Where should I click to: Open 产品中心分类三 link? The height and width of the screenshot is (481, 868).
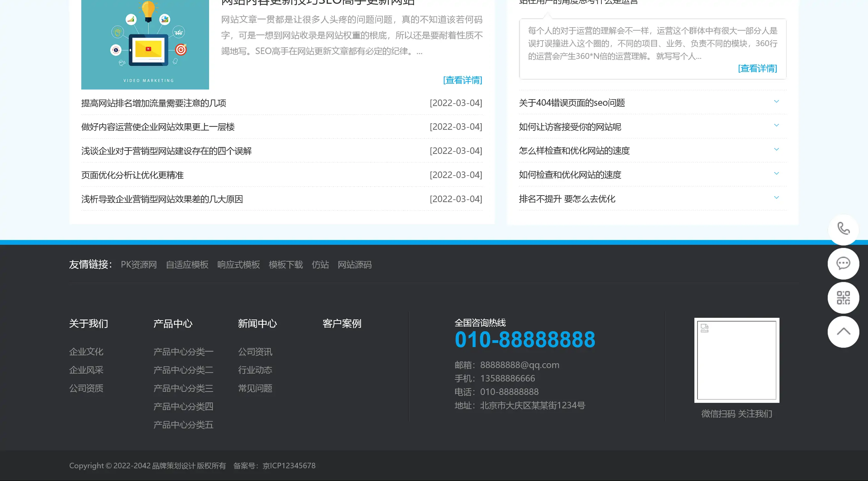tap(183, 388)
